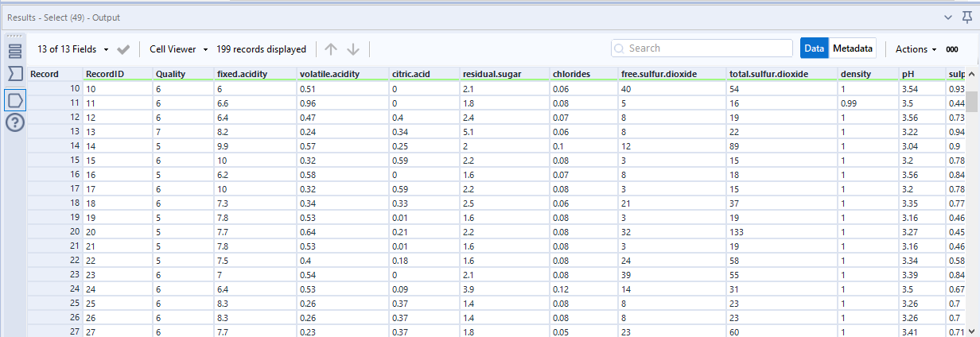Open the results window options chevron
Screen dimensions: 980x337
click(947, 17)
